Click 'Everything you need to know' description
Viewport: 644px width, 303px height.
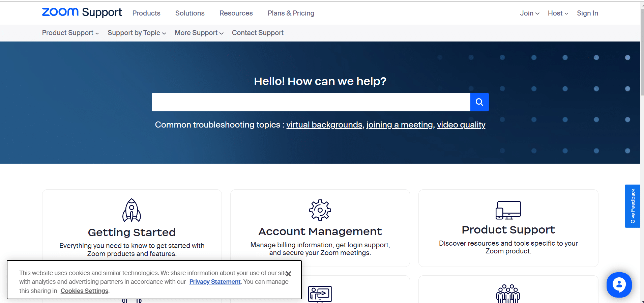[132, 250]
